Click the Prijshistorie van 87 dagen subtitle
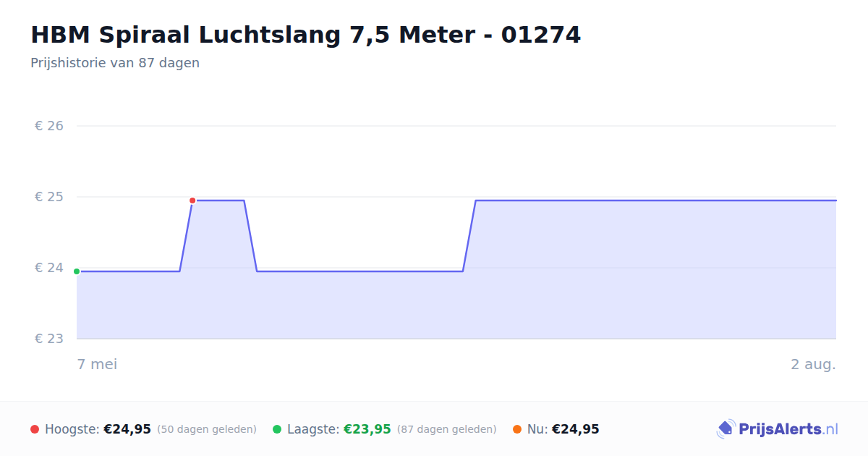Image resolution: width=868 pixels, height=456 pixels. click(115, 63)
